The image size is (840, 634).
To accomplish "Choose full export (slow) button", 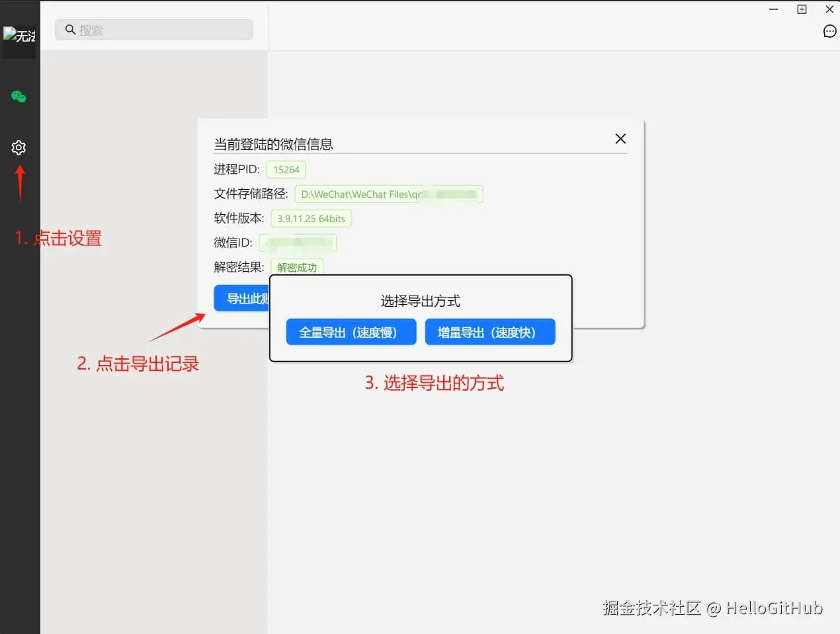I will pyautogui.click(x=351, y=332).
